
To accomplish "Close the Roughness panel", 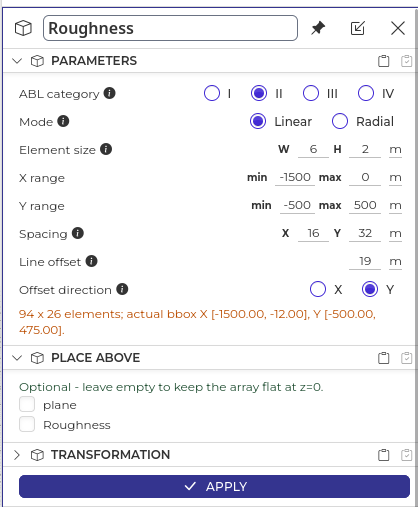I will point(398,28).
